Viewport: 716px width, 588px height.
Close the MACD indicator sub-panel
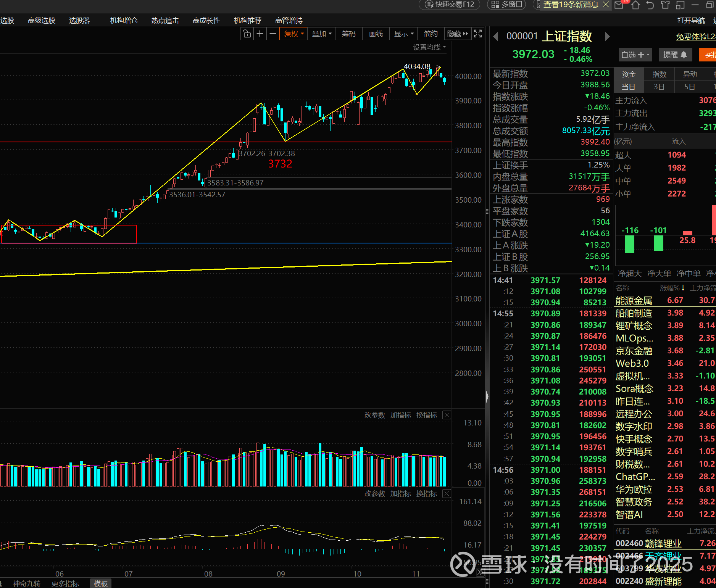tap(447, 493)
